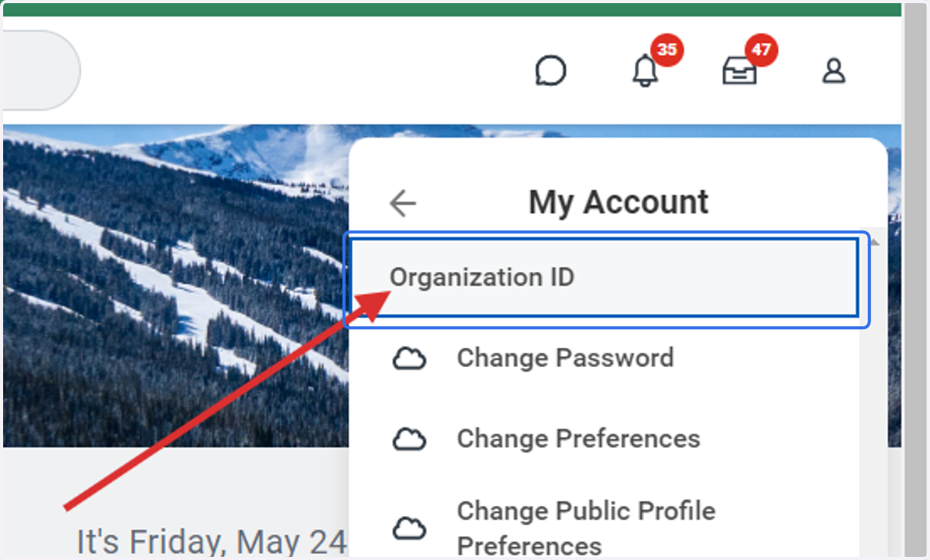The width and height of the screenshot is (930, 560).
Task: Click cloud icon beside Change Public Profile Preferences
Action: [x=409, y=529]
